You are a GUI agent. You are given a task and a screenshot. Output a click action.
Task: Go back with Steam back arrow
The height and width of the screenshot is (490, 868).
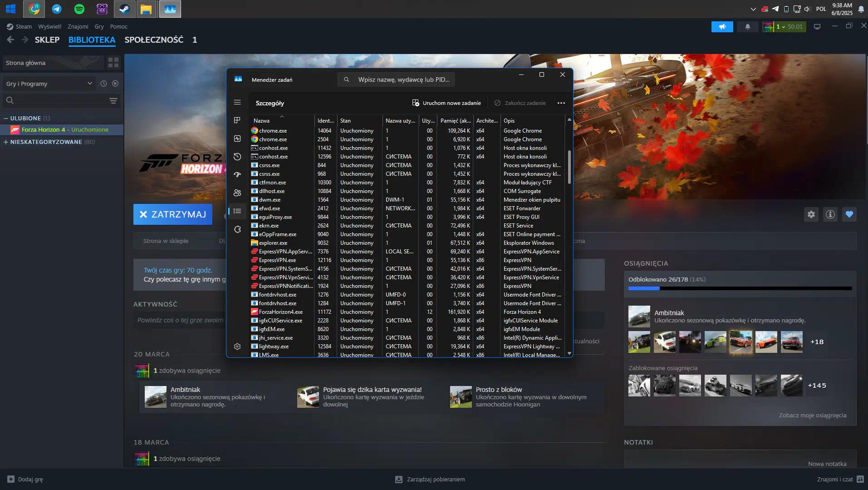point(10,40)
